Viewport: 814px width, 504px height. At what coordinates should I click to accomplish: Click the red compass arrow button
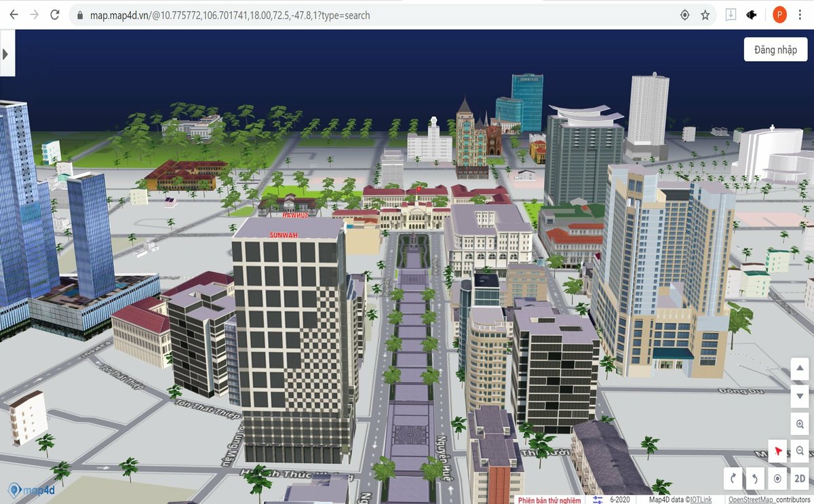[777, 450]
